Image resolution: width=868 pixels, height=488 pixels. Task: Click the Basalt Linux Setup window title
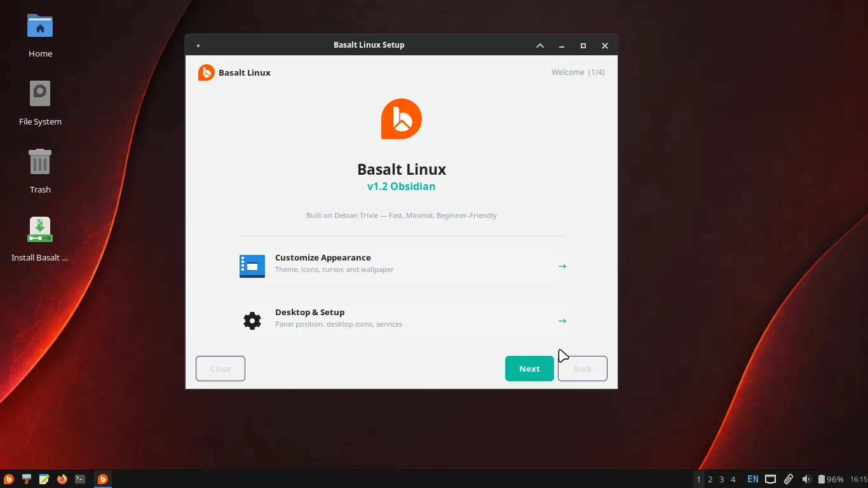tap(369, 45)
